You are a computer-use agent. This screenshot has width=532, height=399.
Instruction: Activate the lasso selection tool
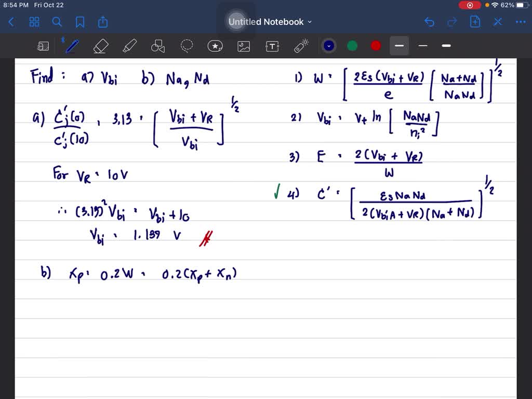[187, 46]
